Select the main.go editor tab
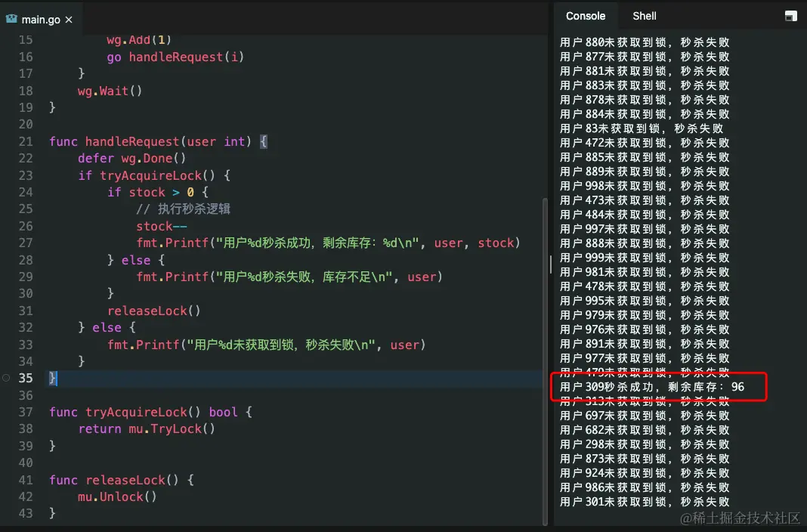The image size is (807, 532). pyautogui.click(x=41, y=20)
